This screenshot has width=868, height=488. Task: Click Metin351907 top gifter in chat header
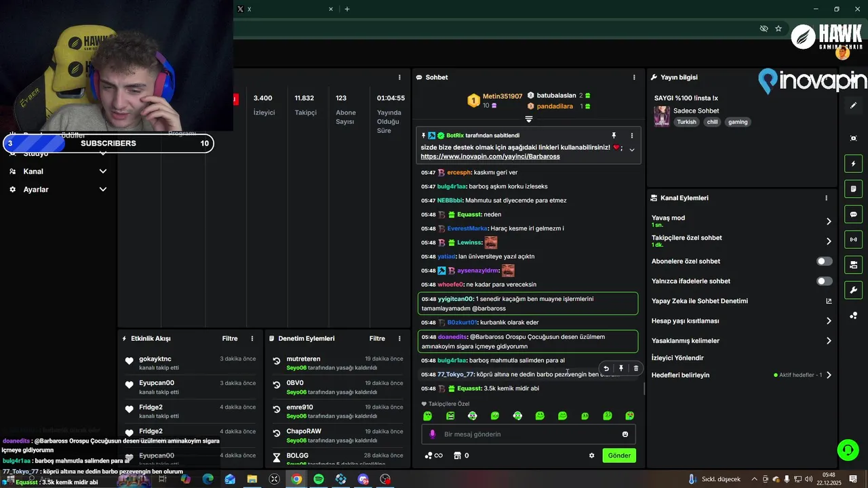point(495,100)
